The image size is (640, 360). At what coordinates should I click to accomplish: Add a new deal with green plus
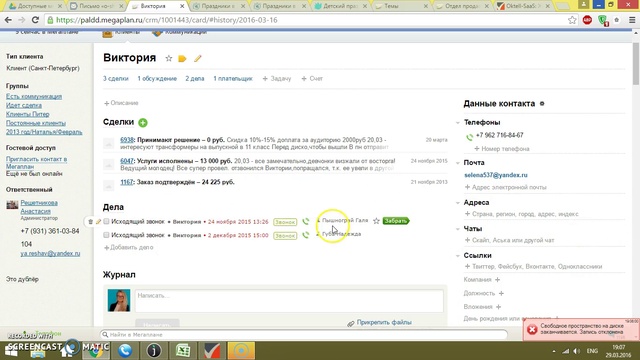pyautogui.click(x=143, y=122)
